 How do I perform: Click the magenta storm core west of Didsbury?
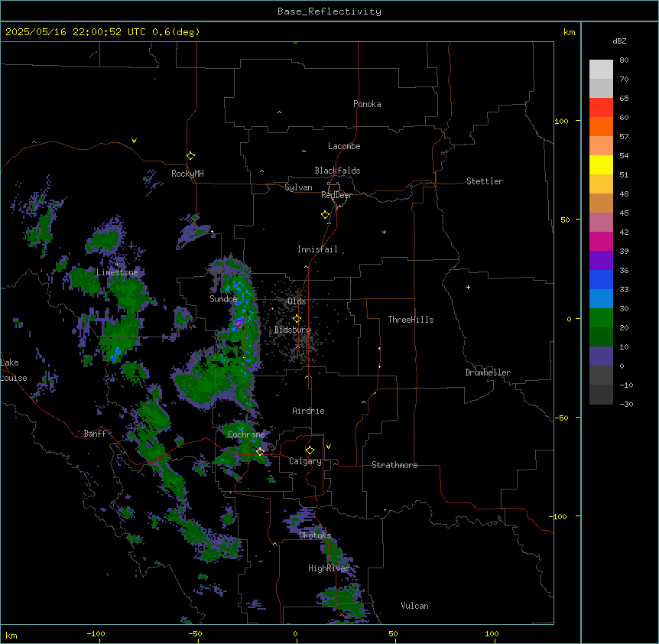239,324
